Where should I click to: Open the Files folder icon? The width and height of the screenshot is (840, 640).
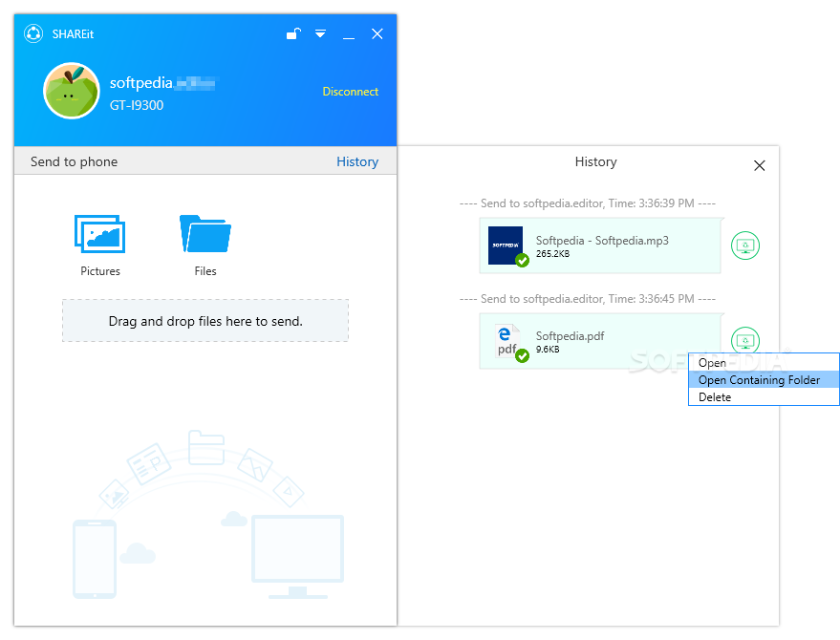click(x=205, y=233)
